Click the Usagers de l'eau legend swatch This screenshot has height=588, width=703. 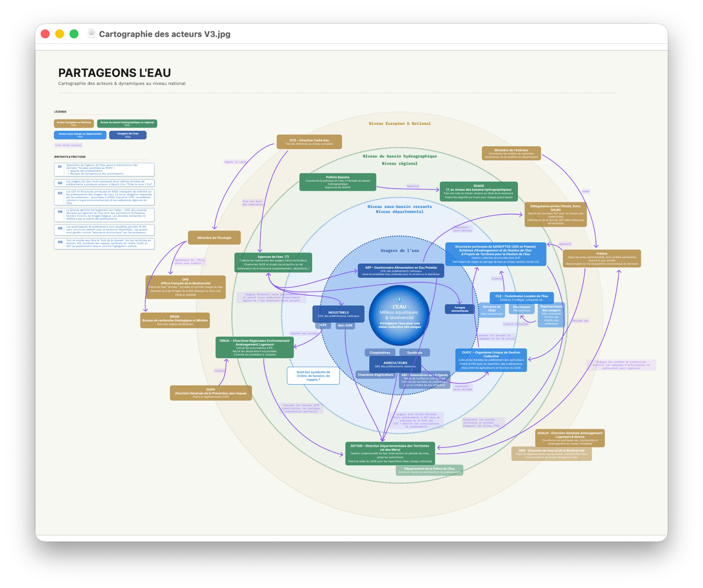point(128,135)
